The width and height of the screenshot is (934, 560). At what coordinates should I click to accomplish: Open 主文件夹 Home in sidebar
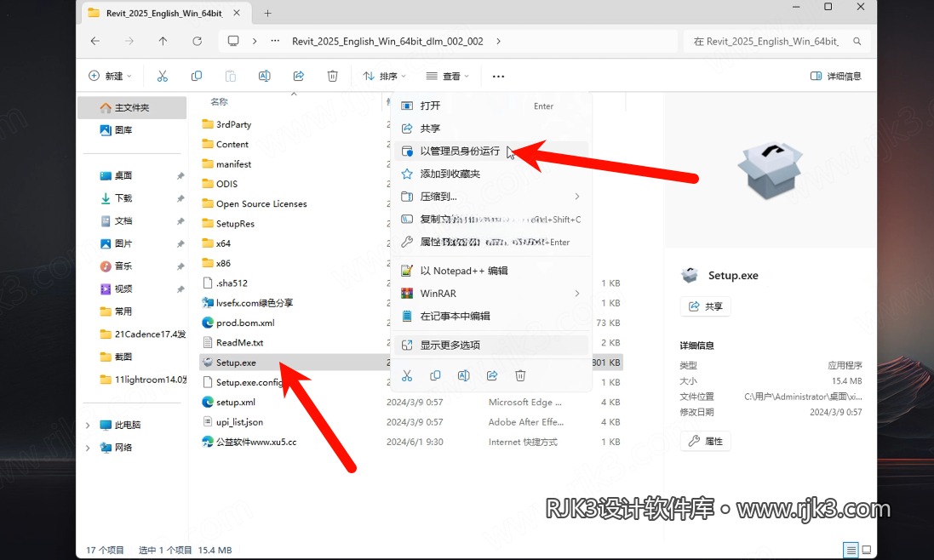[132, 108]
